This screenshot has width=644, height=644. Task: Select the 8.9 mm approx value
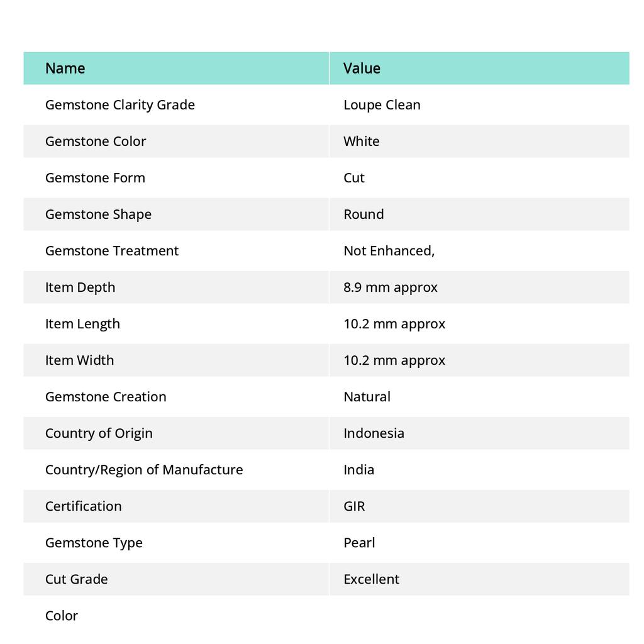(391, 287)
